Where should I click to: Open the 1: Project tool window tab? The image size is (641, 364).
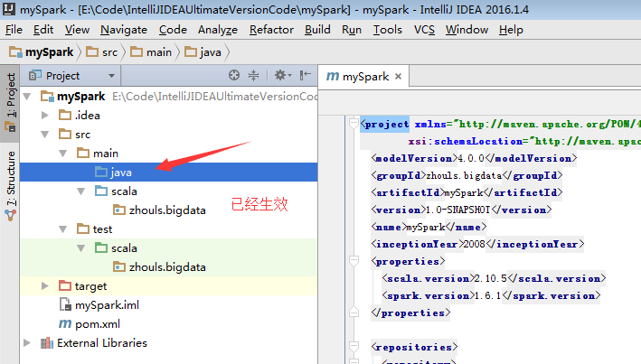(x=10, y=102)
